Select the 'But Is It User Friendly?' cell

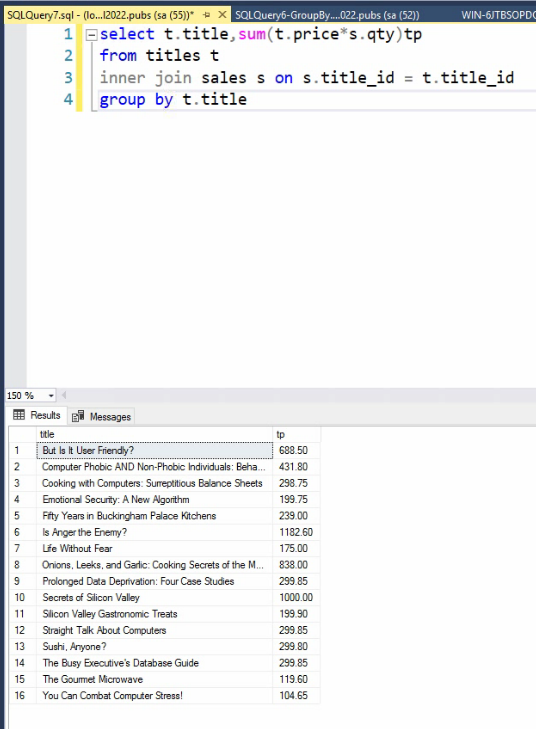155,450
